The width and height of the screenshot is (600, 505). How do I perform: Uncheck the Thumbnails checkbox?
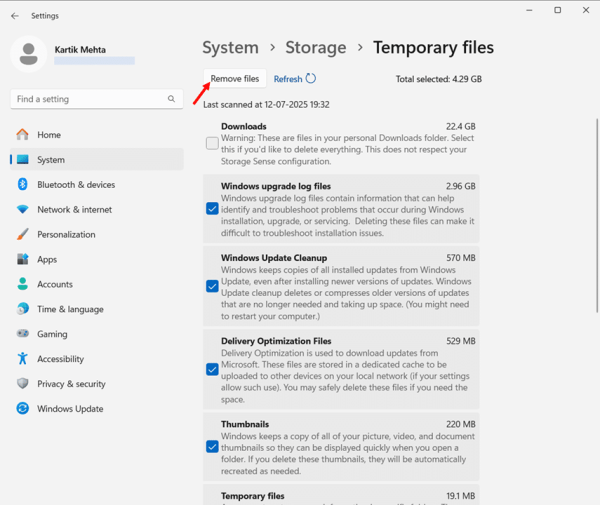[x=212, y=447]
